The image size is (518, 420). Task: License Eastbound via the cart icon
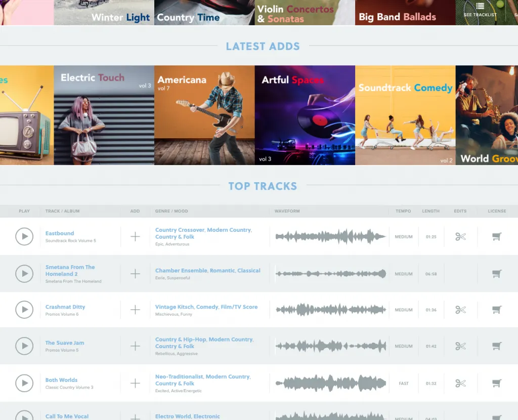(x=497, y=237)
